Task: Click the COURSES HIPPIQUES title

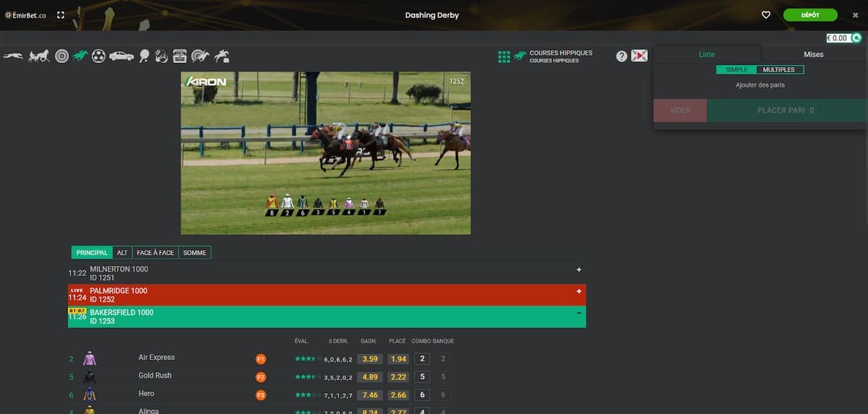Action: (x=561, y=53)
